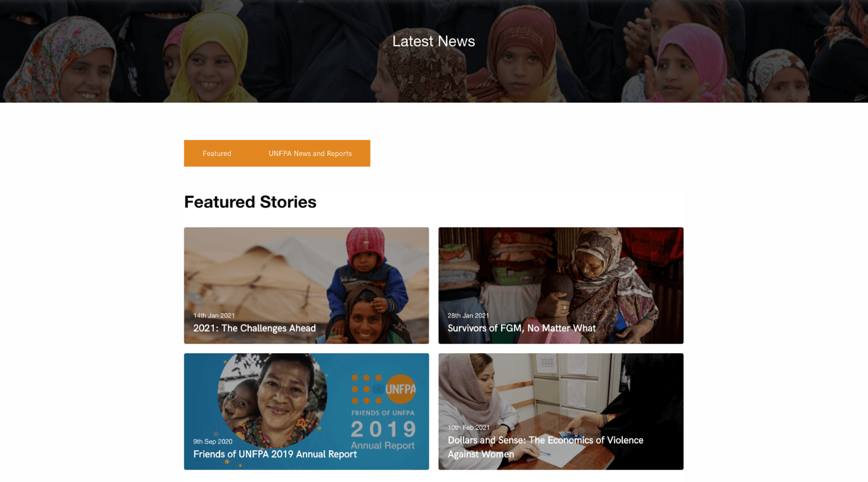Viewport: 868px width, 482px height.
Task: Click the 14th Jan 2021 date label
Action: point(214,315)
